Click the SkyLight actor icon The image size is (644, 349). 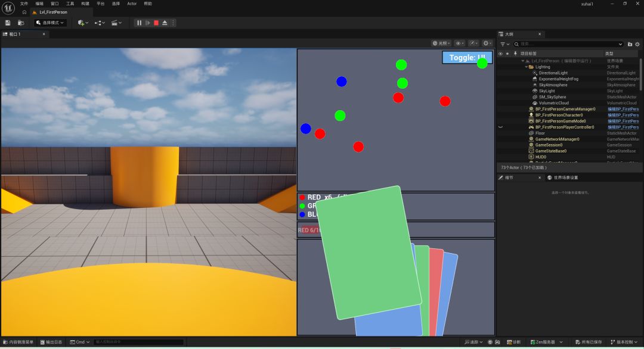535,91
